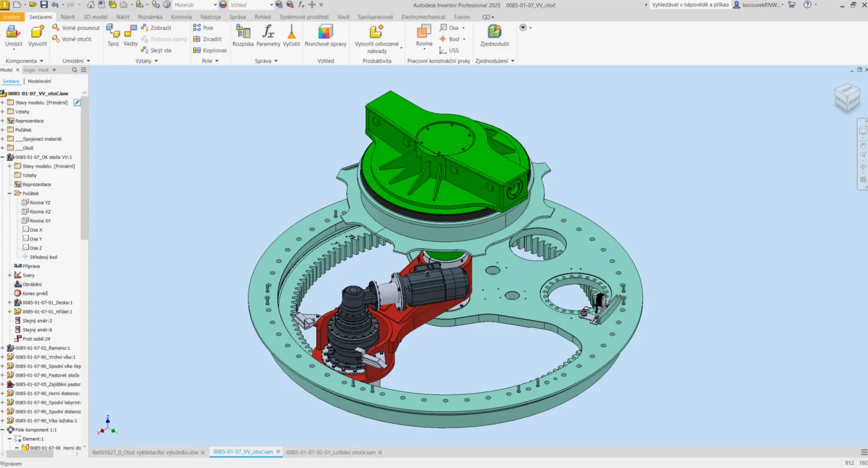Expand 0085-01-07-01_Deska:1 node

pos(10,302)
